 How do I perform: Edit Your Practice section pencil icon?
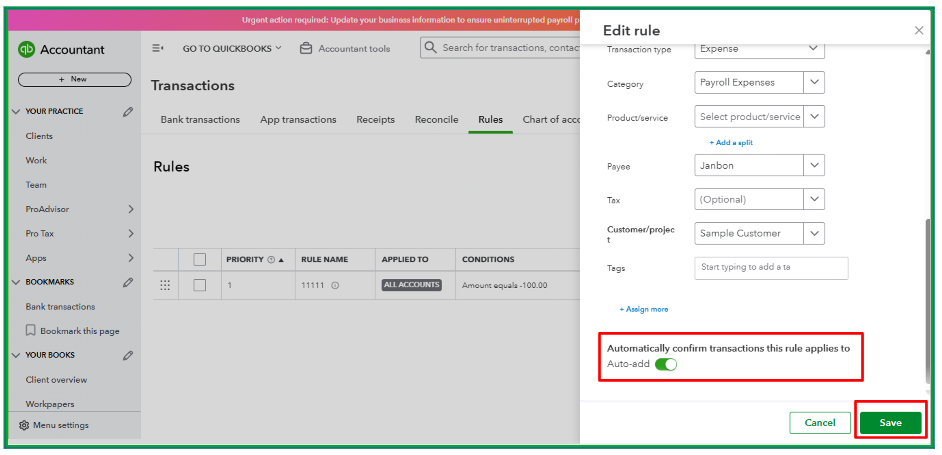coord(127,112)
